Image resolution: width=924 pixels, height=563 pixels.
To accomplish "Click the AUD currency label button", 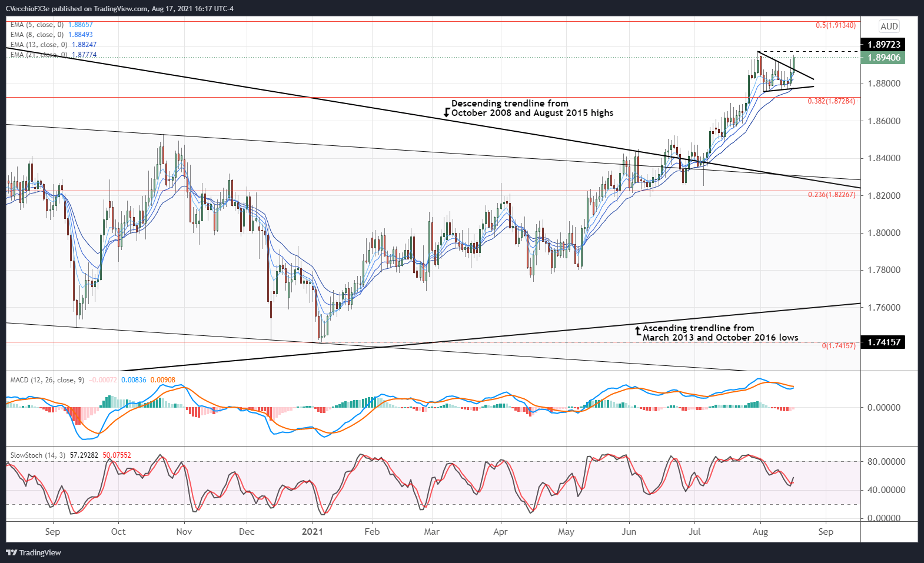I will (x=889, y=26).
